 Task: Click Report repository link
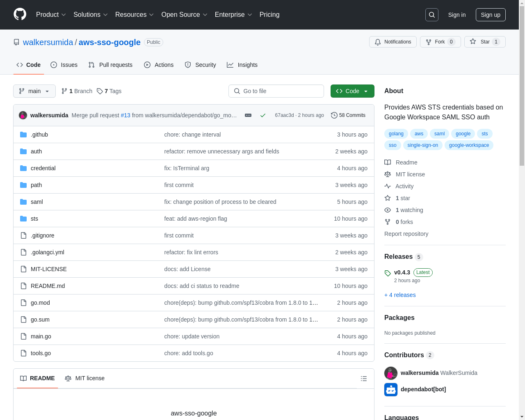(406, 234)
